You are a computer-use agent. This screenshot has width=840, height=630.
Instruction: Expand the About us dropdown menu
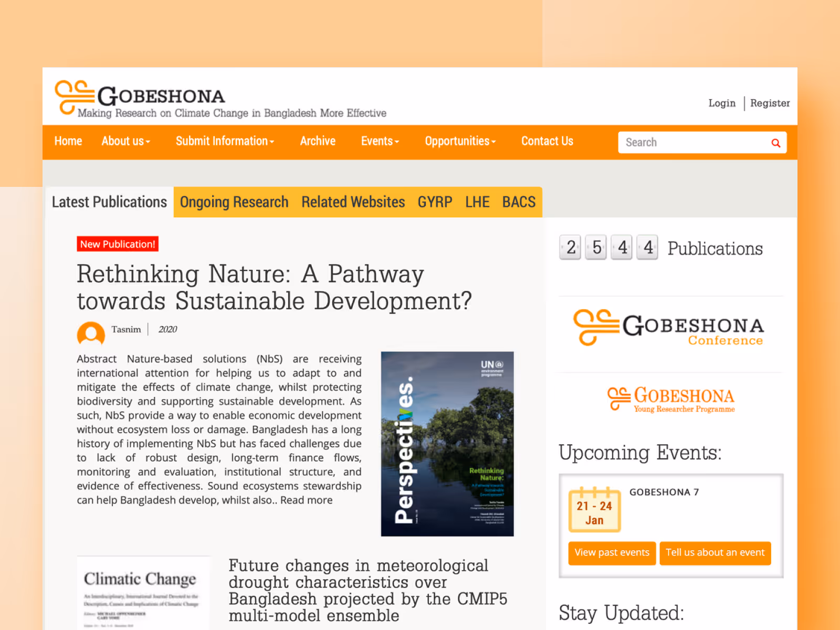coord(126,141)
